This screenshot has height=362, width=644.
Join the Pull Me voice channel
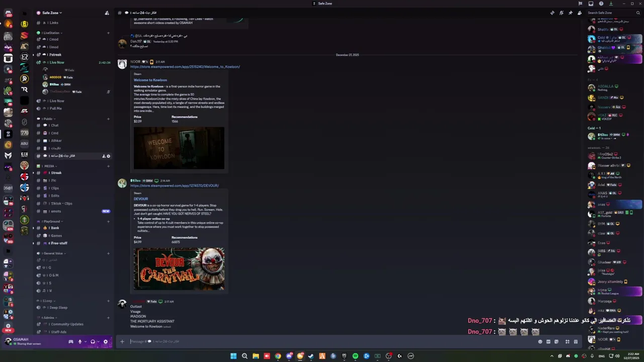click(x=73, y=108)
